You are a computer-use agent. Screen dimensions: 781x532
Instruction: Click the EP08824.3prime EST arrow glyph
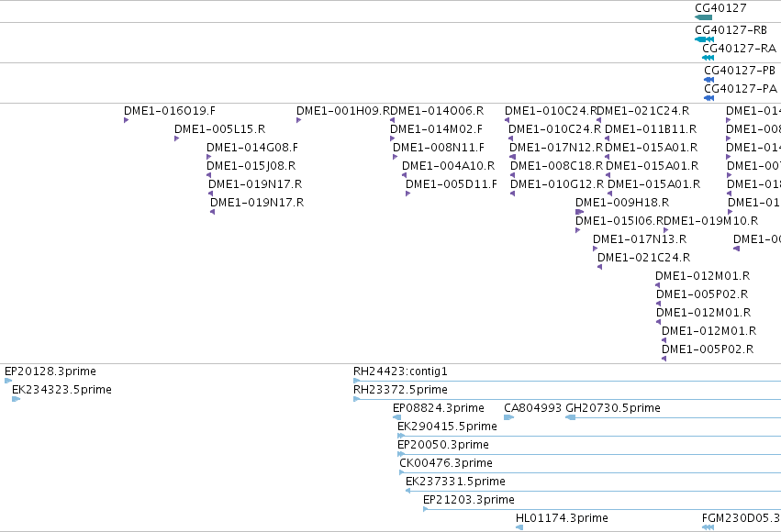pyautogui.click(x=397, y=417)
